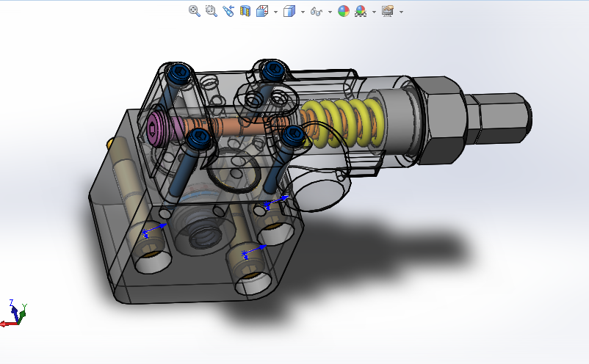
Task: Activate the Zoom to Area tool
Action: point(212,11)
